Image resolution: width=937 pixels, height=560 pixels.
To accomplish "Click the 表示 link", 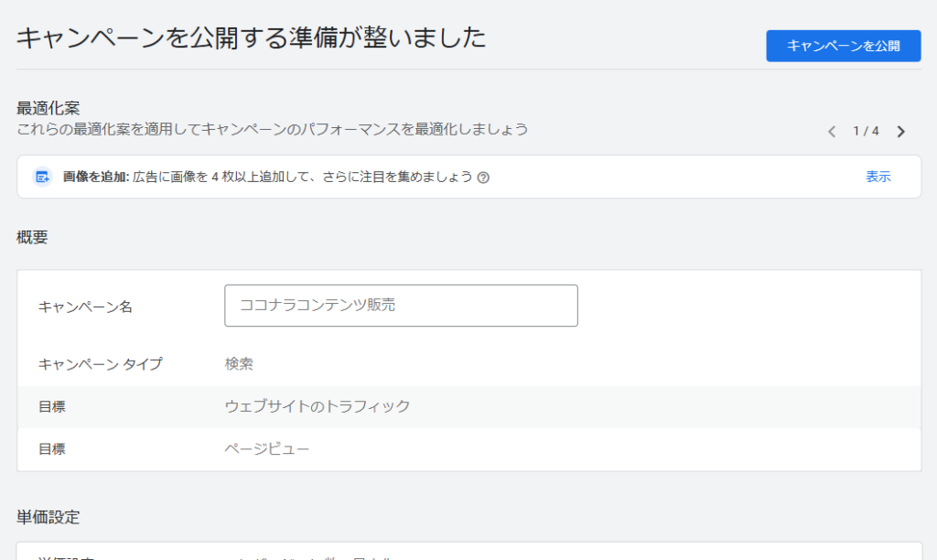I will pos(878,177).
